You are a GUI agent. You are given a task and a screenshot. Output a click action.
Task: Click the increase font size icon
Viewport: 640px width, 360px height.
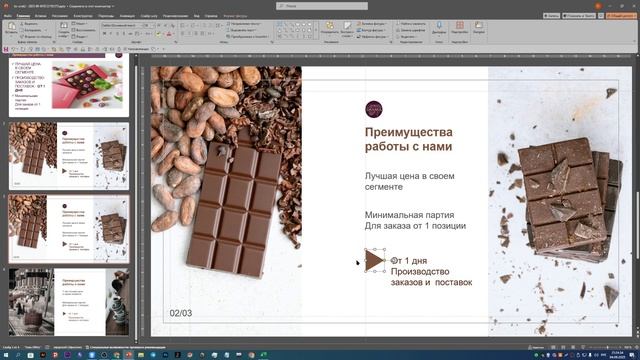click(159, 25)
